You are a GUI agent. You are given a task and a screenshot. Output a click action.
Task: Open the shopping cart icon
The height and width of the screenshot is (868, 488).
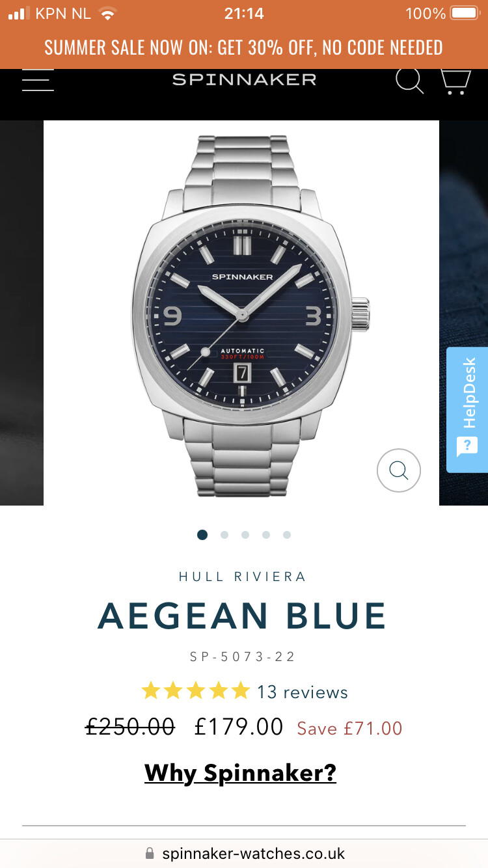(455, 81)
